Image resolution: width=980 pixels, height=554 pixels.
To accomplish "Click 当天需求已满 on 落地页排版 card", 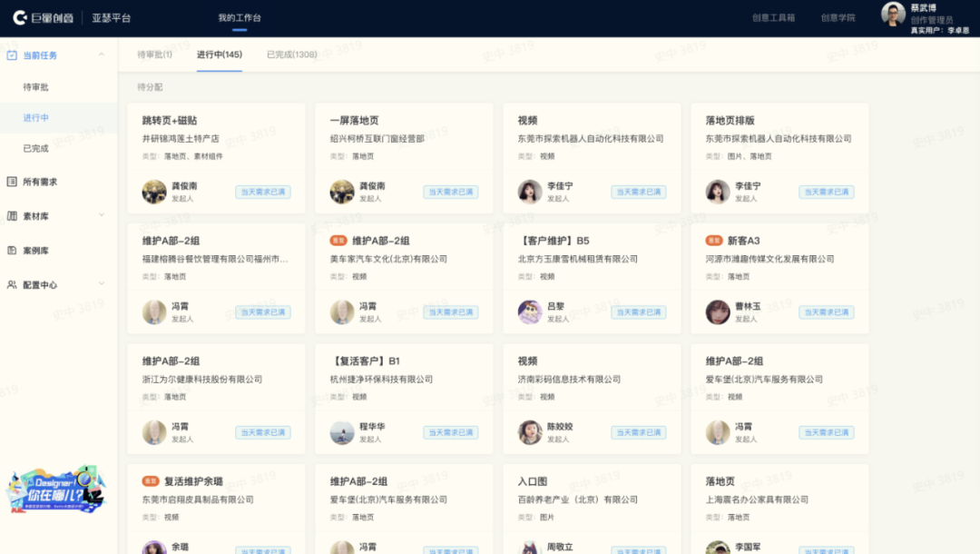I will [x=827, y=192].
